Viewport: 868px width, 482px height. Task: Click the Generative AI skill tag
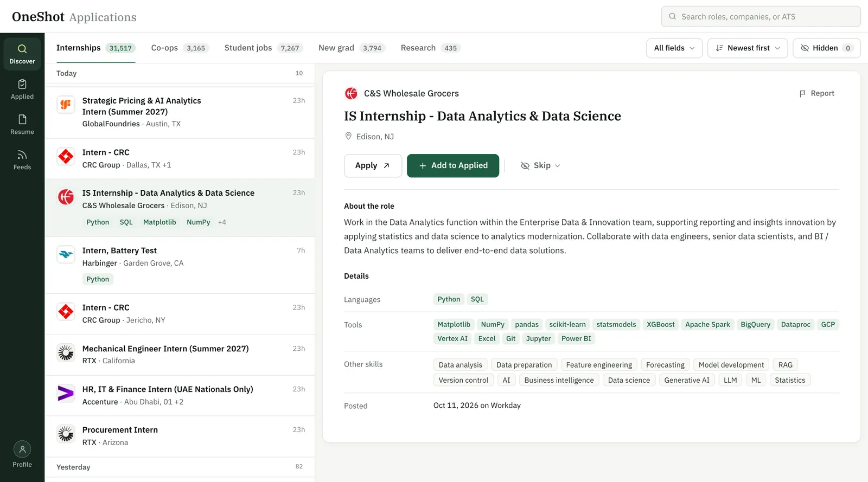687,380
